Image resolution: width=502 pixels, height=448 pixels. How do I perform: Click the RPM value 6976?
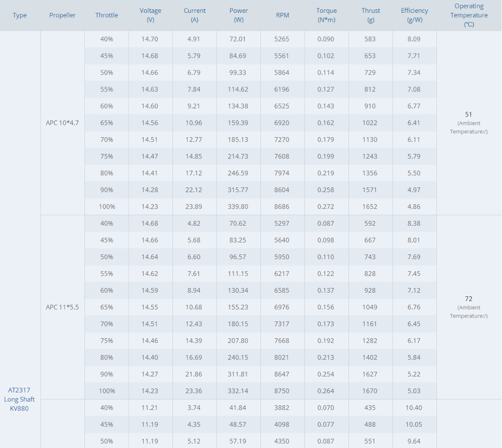click(x=282, y=307)
